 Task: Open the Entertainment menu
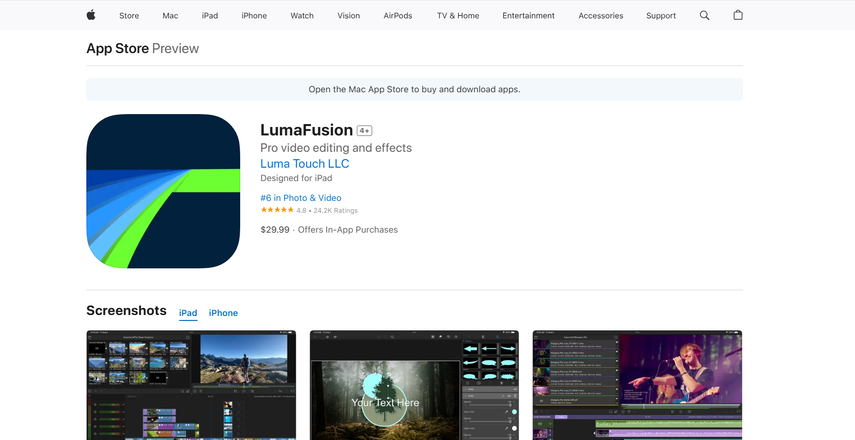coord(528,16)
